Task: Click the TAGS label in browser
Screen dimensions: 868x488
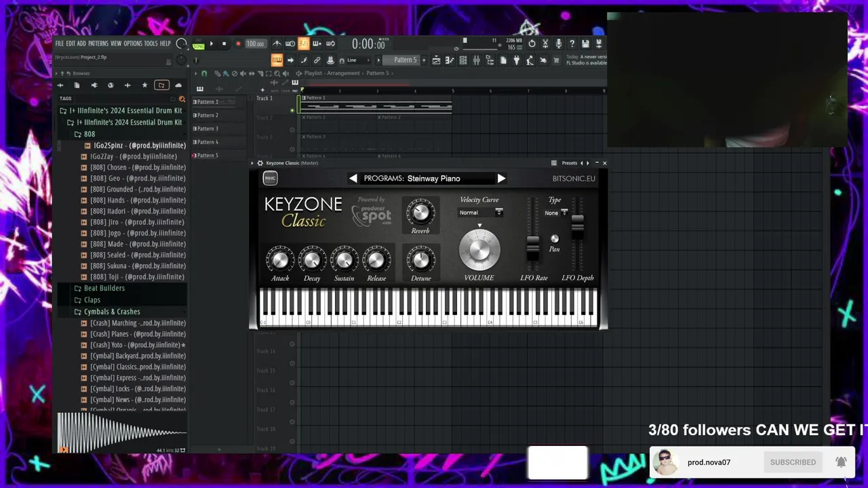Action: pos(65,98)
